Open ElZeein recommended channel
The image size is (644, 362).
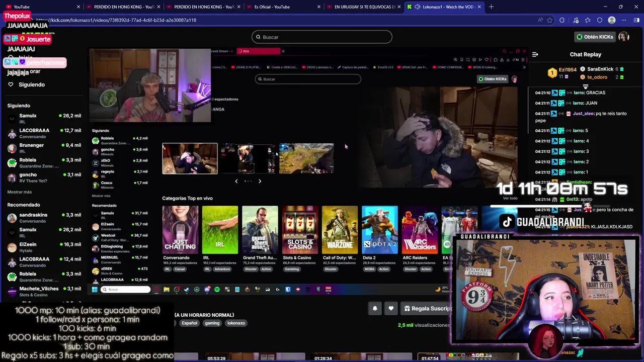click(44, 247)
